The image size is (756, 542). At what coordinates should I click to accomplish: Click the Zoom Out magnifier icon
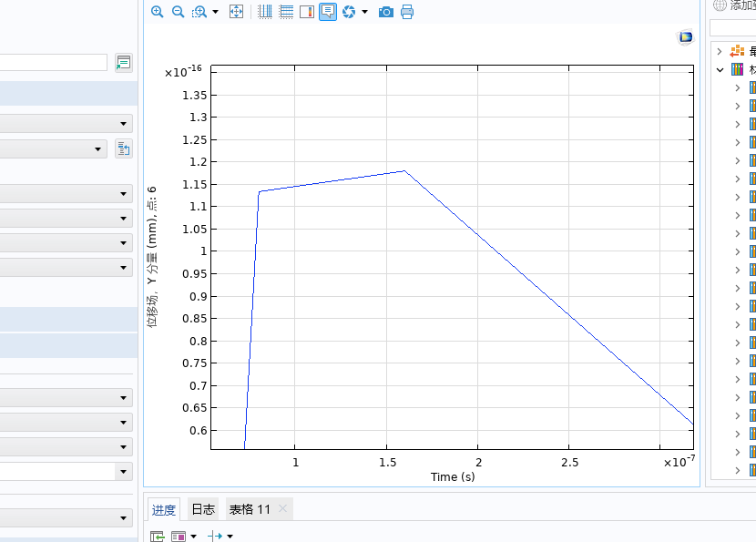pos(178,12)
